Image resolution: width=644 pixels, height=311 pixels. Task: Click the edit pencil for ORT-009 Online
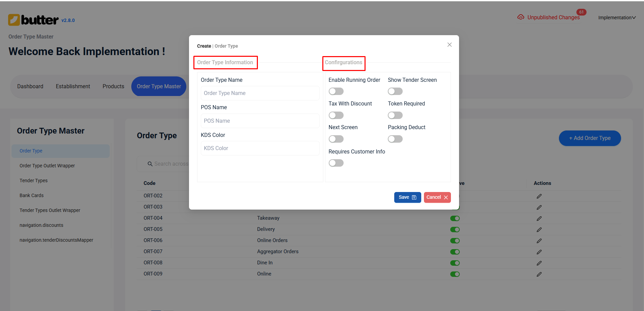tap(539, 274)
